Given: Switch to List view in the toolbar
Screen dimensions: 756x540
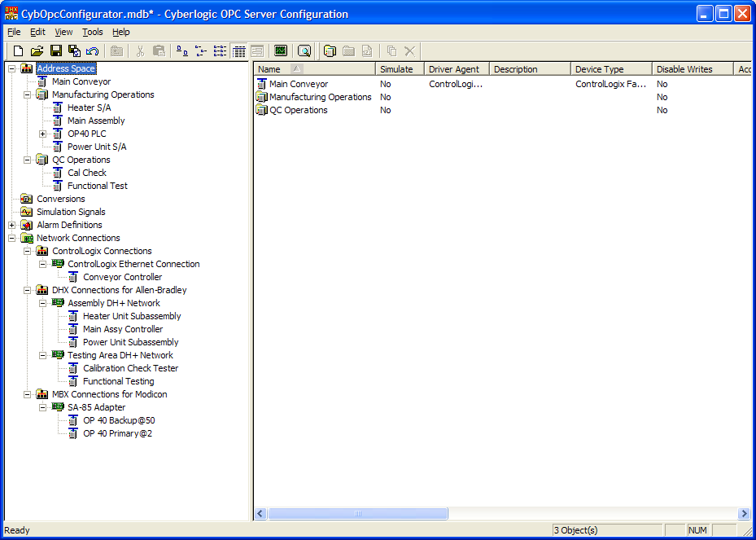Looking at the screenshot, I should (221, 51).
